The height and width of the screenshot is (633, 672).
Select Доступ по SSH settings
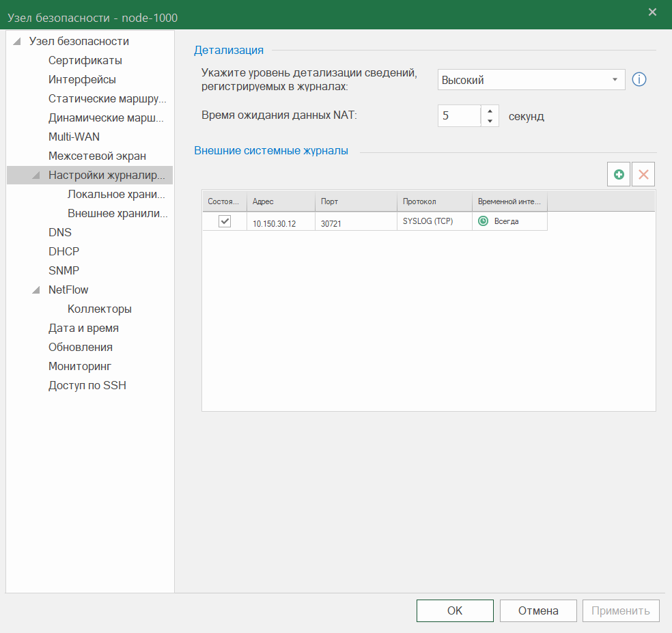(86, 385)
